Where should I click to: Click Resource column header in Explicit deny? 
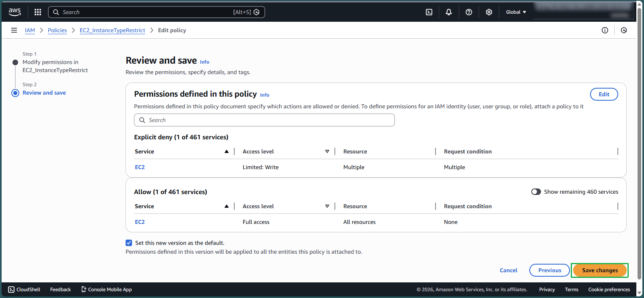[355, 151]
